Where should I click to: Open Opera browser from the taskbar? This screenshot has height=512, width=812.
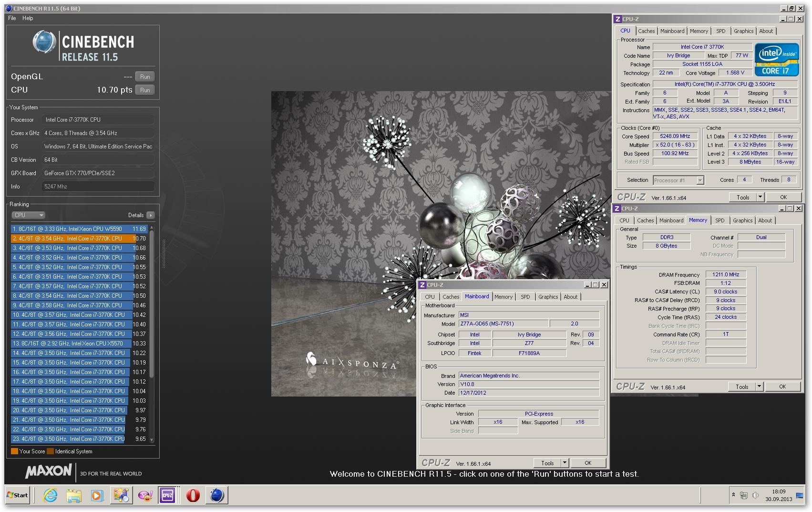tap(193, 495)
